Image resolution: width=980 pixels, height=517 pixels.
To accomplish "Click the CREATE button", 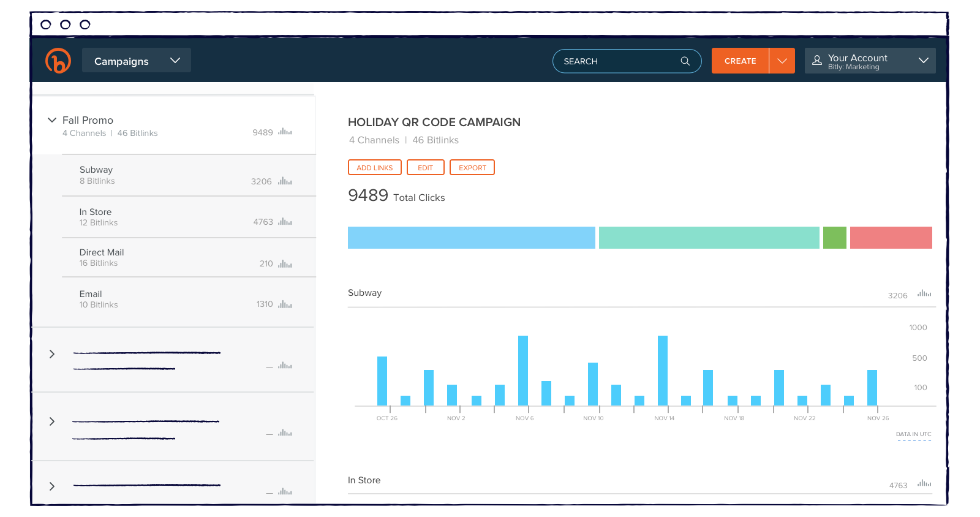I will [x=740, y=61].
